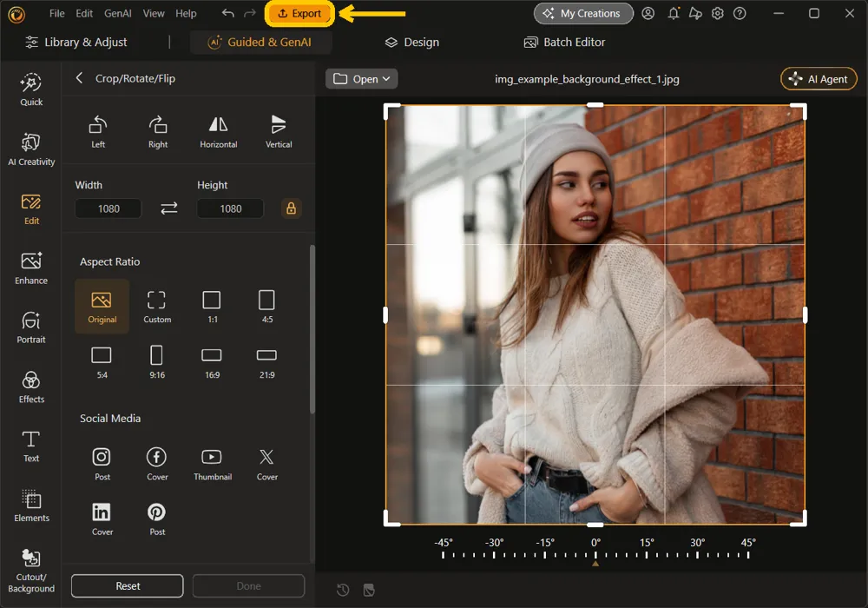Select X Cover crop preset

266,464
